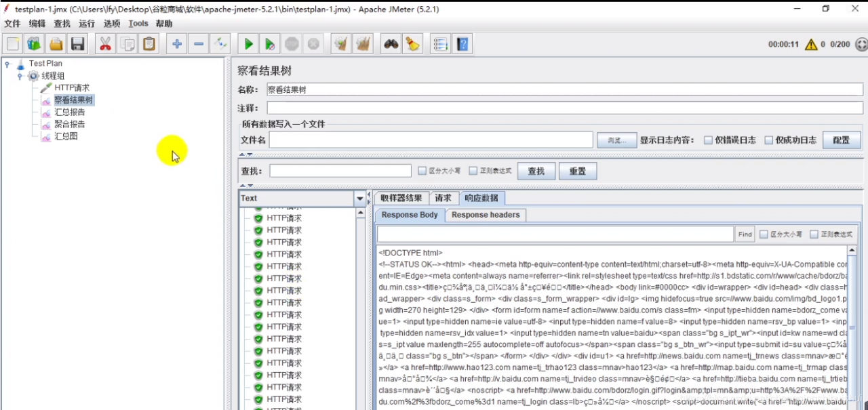Open the 选项 menu
868x410 pixels.
tap(112, 24)
